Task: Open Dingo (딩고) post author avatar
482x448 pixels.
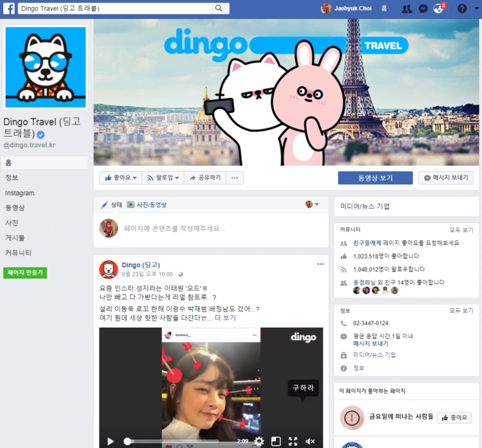Action: pos(108,270)
